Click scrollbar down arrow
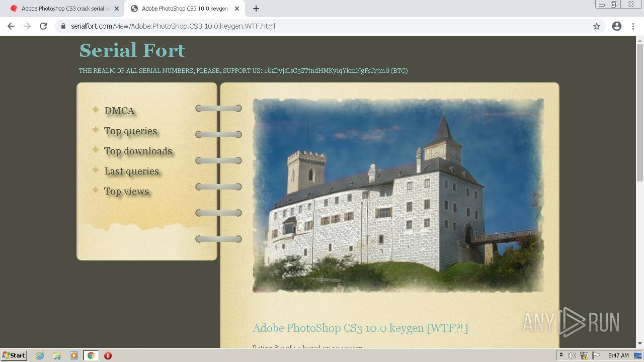Image resolution: width=644 pixels, height=362 pixels. 640,344
